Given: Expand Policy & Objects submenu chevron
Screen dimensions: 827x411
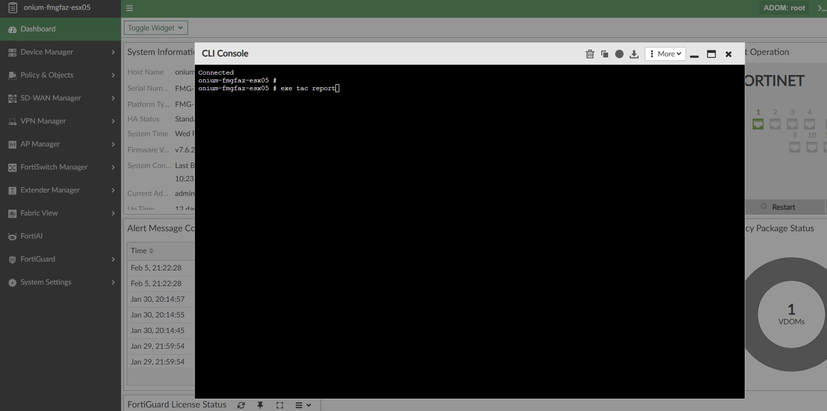Looking at the screenshot, I should (x=113, y=75).
